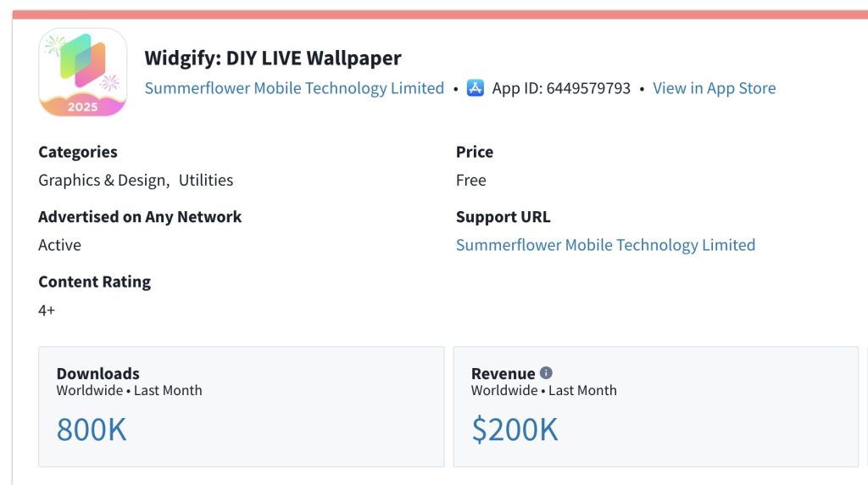Open the View in App Store link
Viewport: 868px width, 485px height.
(x=714, y=88)
